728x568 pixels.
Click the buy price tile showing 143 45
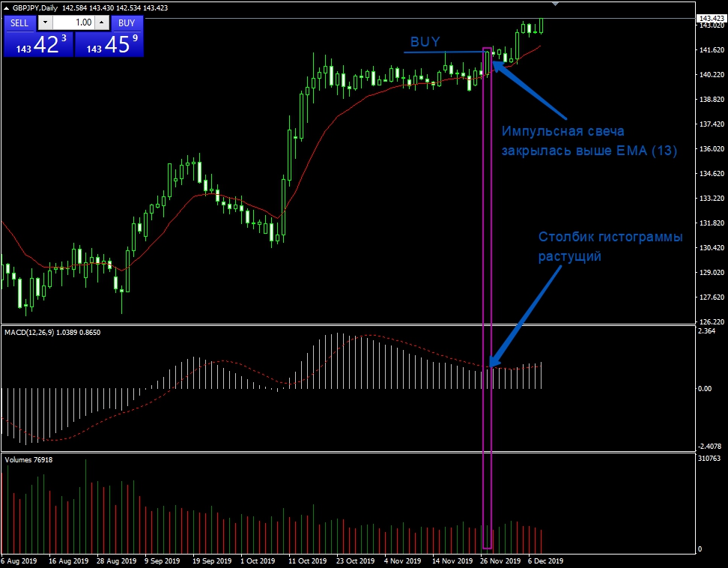(x=109, y=44)
